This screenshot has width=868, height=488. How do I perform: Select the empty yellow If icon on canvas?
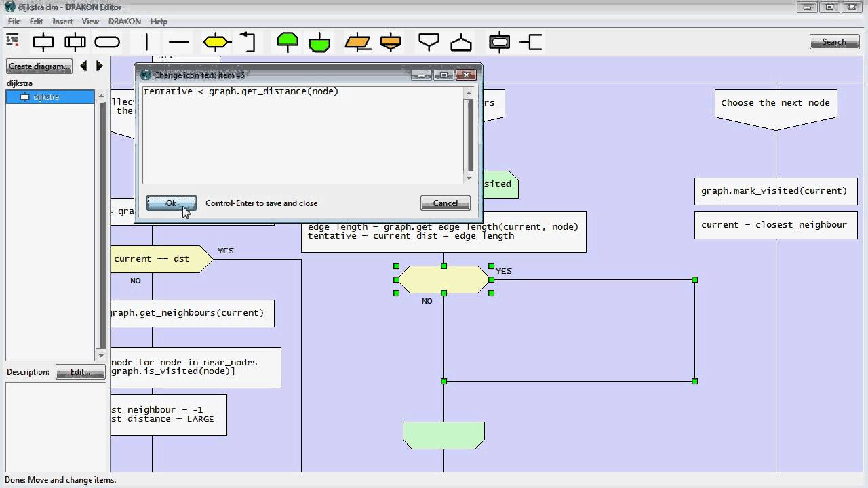point(443,279)
